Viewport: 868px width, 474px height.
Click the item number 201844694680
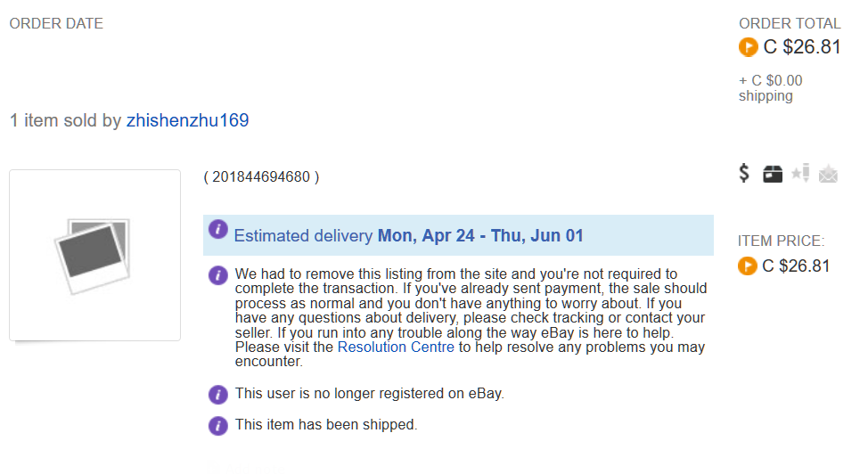pos(261,177)
